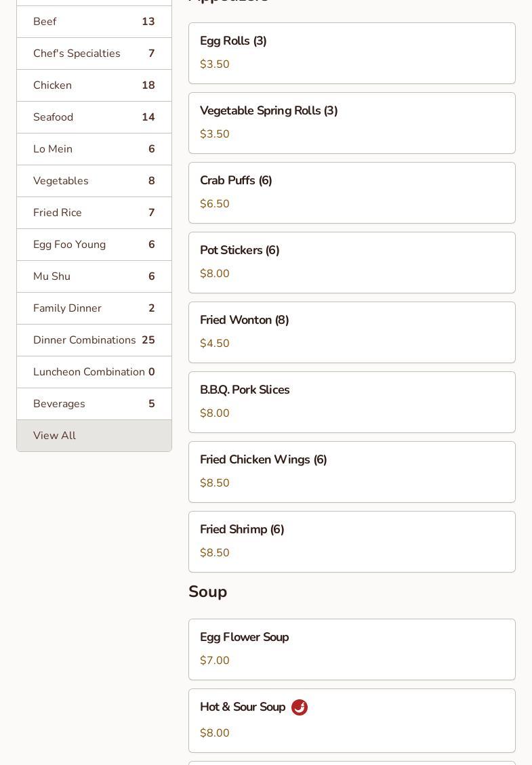Select the Lo Mein category

94,149
